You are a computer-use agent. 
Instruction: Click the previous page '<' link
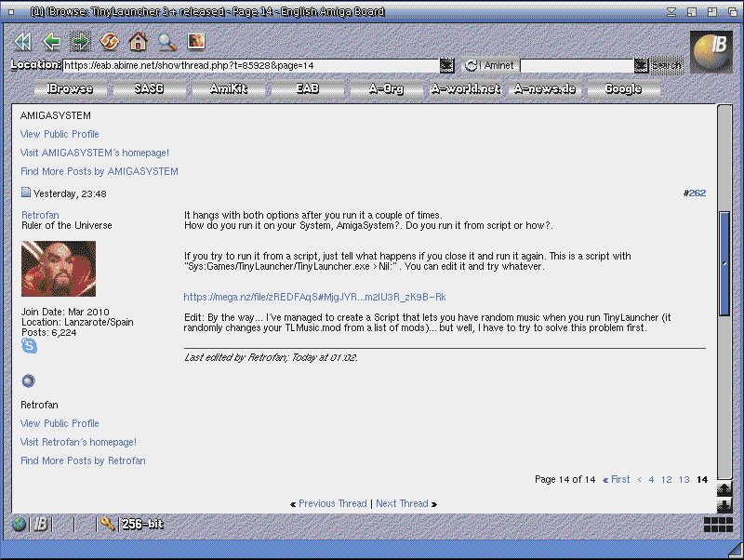coord(640,479)
